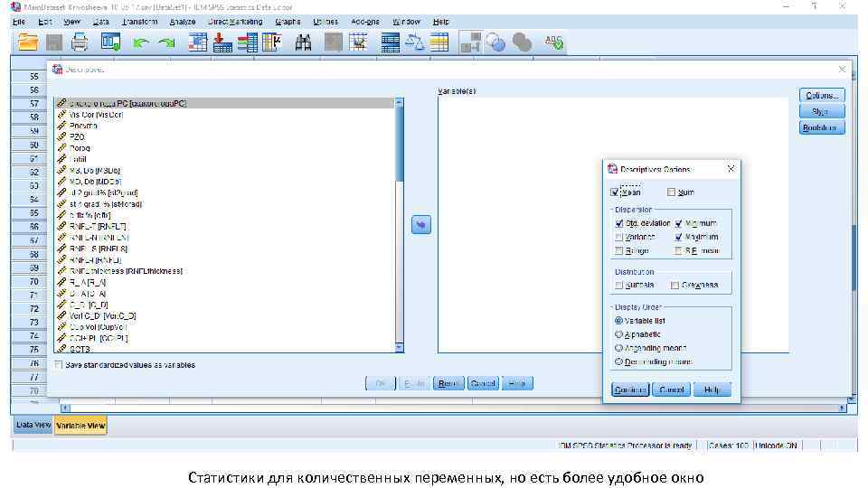The image size is (868, 488).
Task: Click the greyed Insert cases toolbar icon
Action: click(x=334, y=42)
